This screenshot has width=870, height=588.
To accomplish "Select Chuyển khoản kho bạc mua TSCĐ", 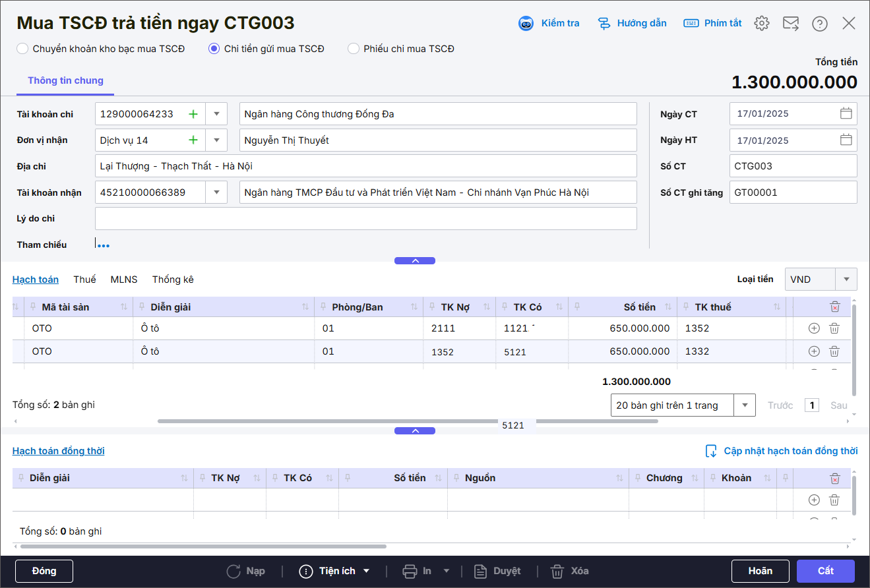I will click(x=22, y=49).
